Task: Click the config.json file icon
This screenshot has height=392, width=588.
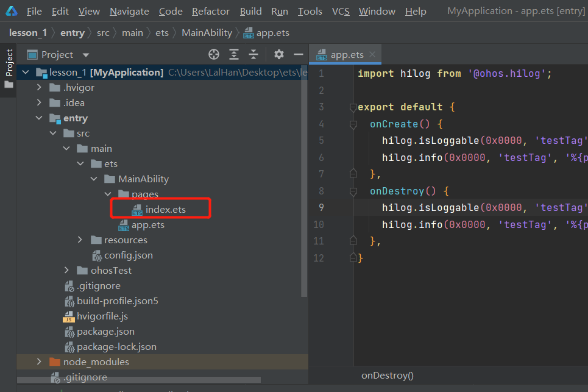Action: point(97,255)
